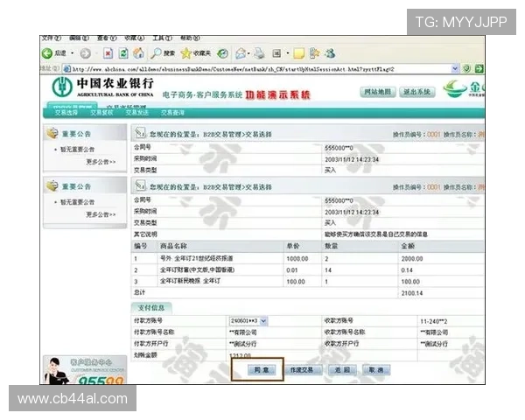
Task: Click the Agricultural Bank of China logo
Action: [x=62, y=87]
